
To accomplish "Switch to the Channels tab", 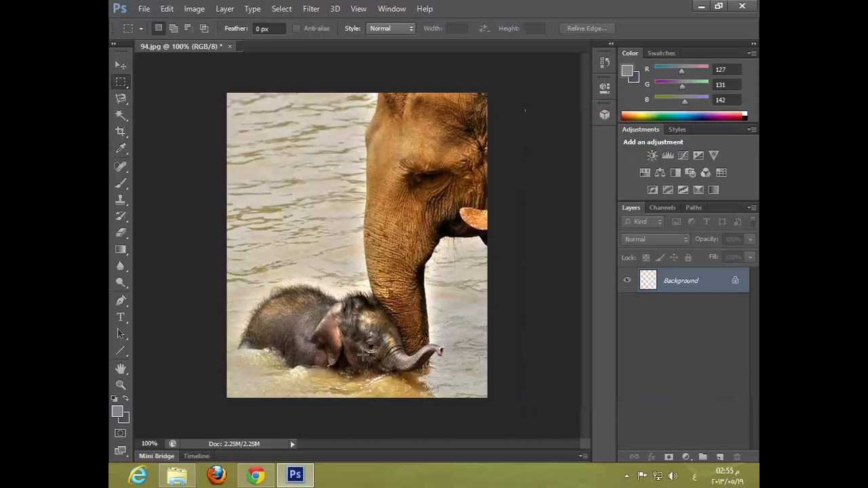I will pyautogui.click(x=663, y=207).
